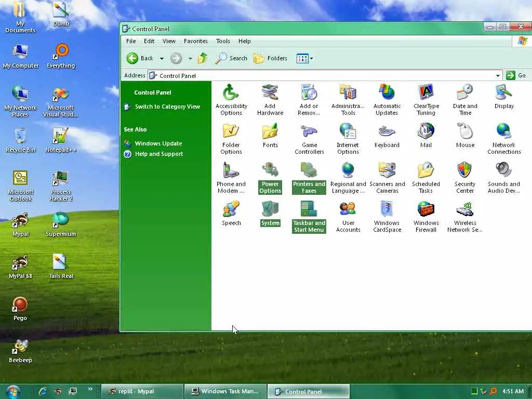This screenshot has width=532, height=399.
Task: Open Windows CardSpace icon
Action: (387, 217)
